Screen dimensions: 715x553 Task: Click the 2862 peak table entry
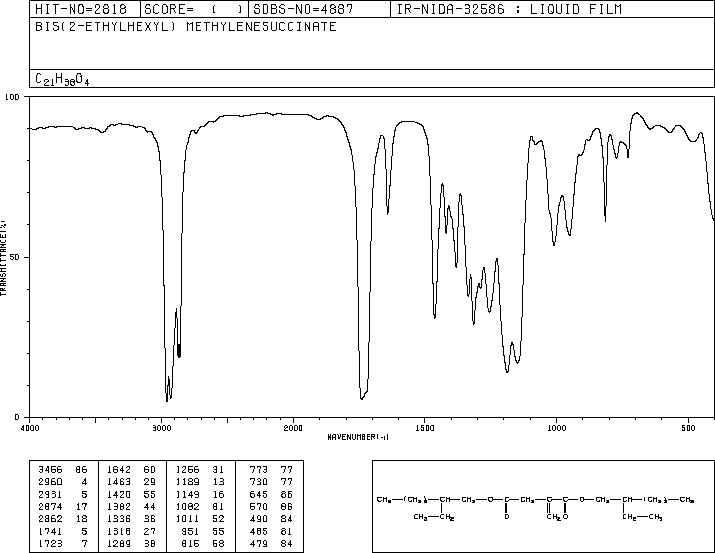62,519
